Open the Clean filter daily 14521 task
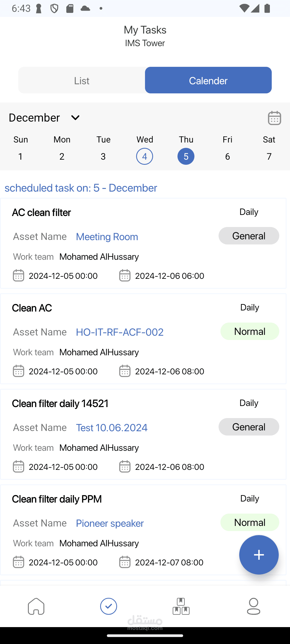This screenshot has height=644, width=290. click(60, 404)
